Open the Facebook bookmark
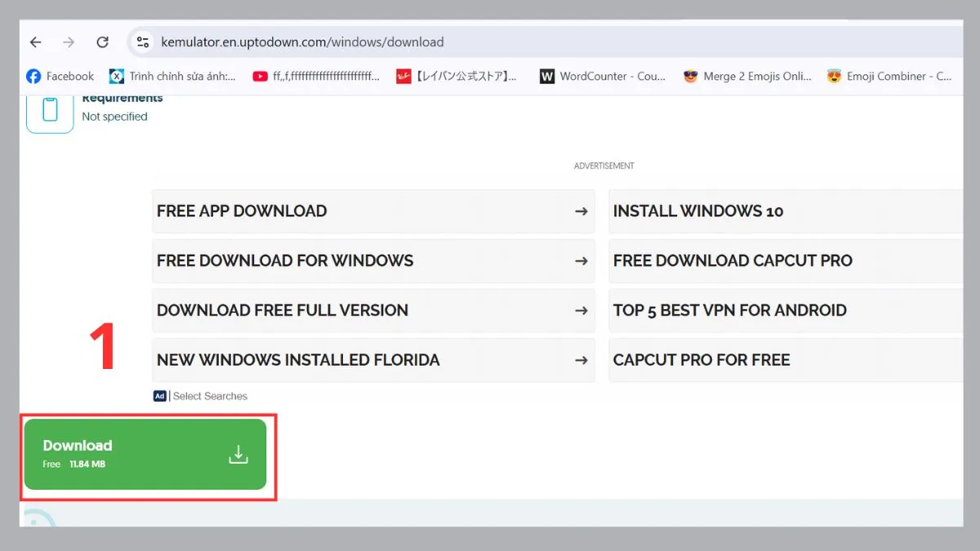Image resolution: width=980 pixels, height=551 pixels. [60, 76]
